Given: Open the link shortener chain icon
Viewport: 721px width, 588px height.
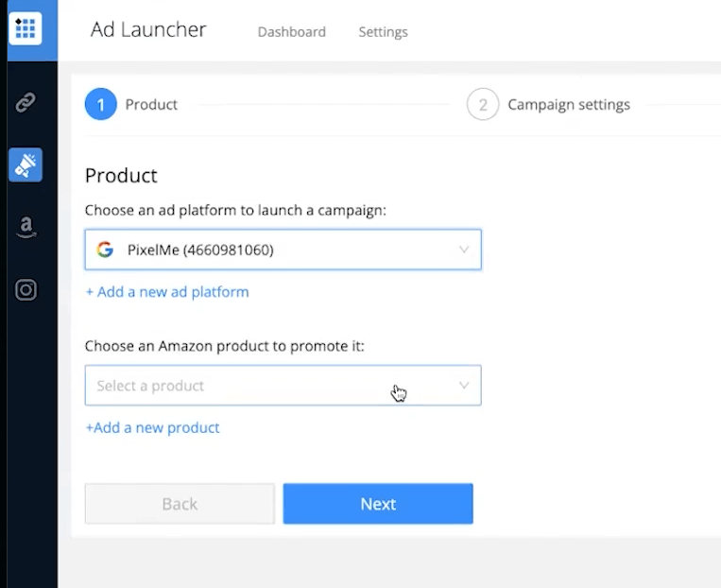Looking at the screenshot, I should [26, 102].
